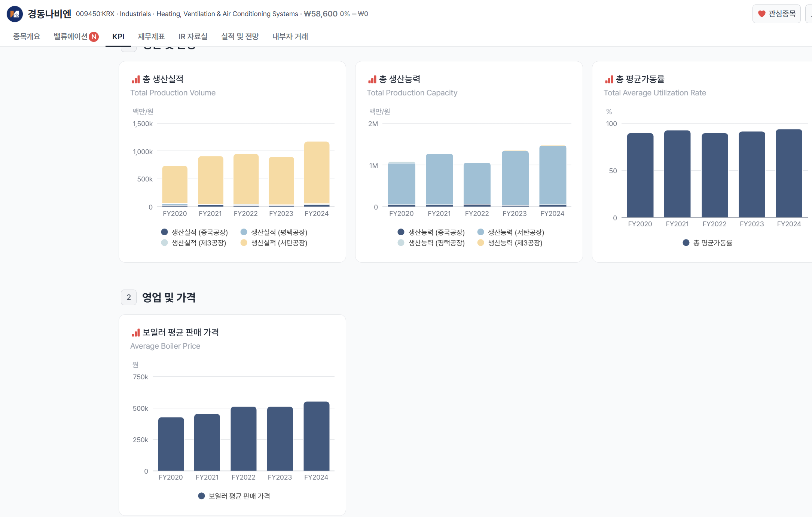Click chart icon beside 총 생산실적 title
The image size is (812, 517).
135,79
